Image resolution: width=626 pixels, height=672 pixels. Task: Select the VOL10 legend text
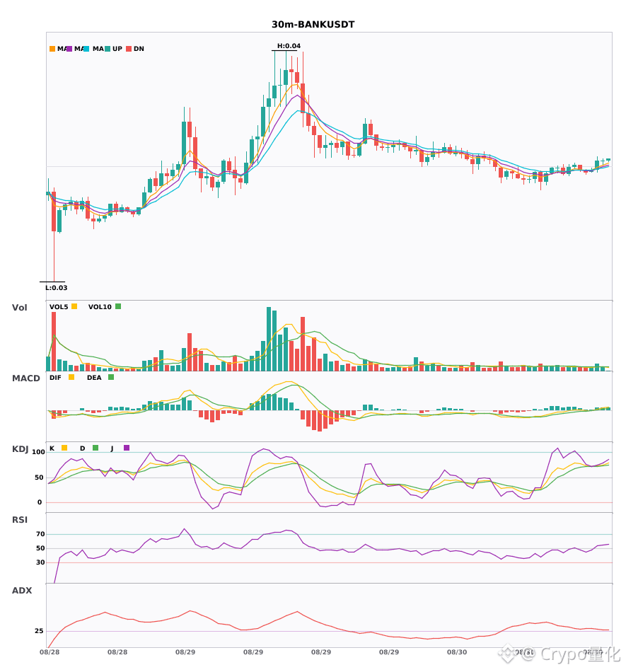(100, 307)
